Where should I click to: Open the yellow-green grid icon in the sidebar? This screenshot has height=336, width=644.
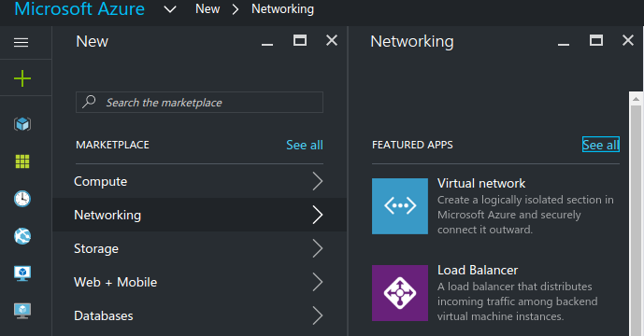pyautogui.click(x=22, y=161)
